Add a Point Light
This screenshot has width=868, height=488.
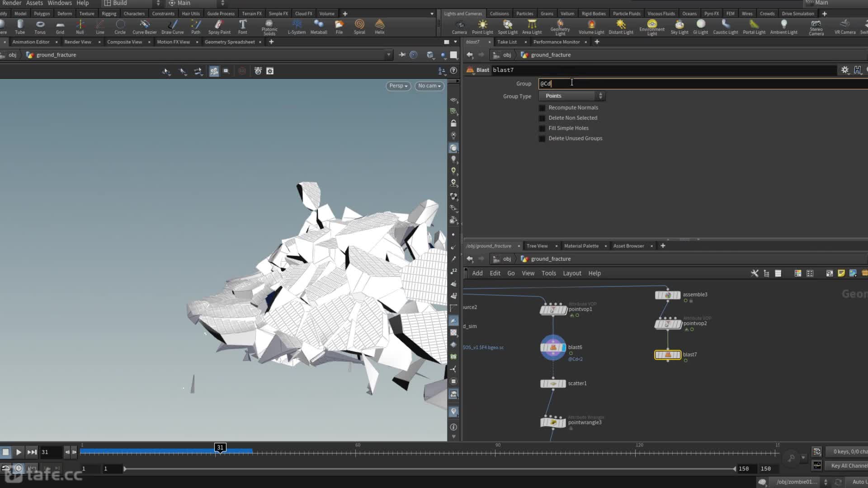pos(482,27)
